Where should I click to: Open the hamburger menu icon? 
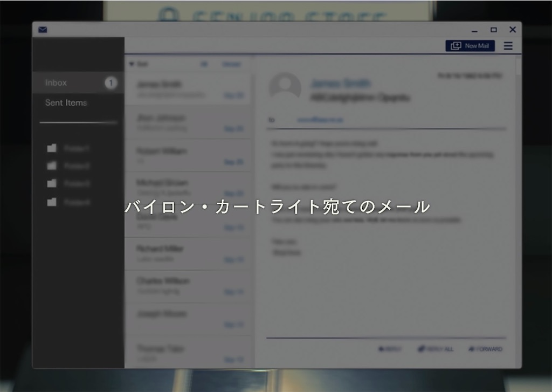tap(508, 46)
